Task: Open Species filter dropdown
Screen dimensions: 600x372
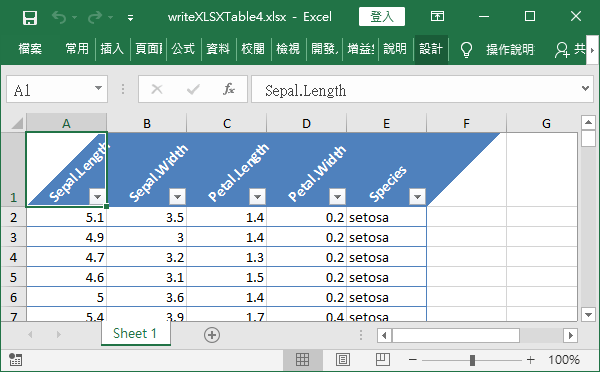Action: point(417,197)
